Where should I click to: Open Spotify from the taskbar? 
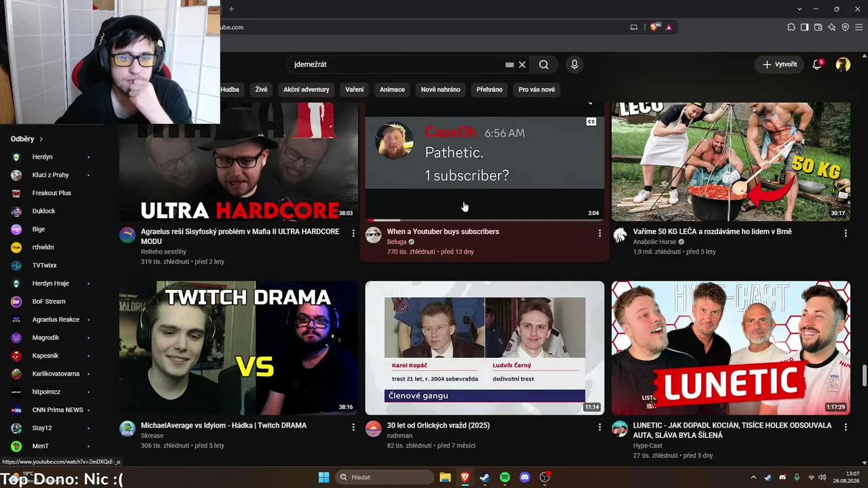pos(505,477)
